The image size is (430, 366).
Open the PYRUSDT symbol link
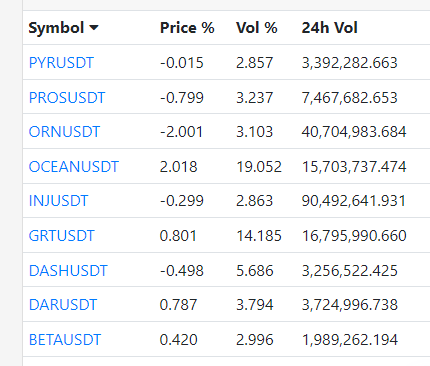coord(61,63)
